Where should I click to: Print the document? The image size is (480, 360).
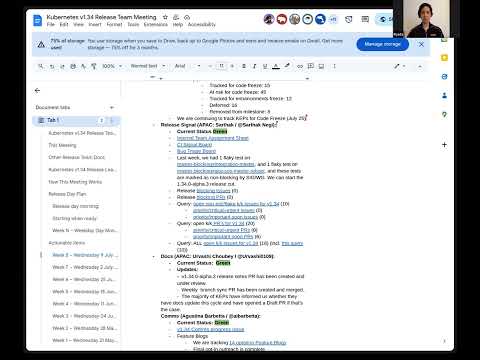pos(73,66)
